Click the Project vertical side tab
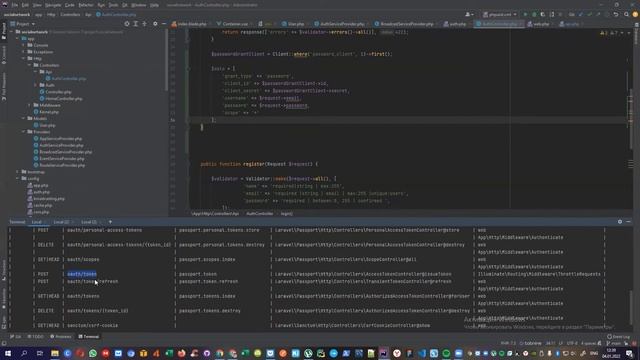 click(x=4, y=31)
